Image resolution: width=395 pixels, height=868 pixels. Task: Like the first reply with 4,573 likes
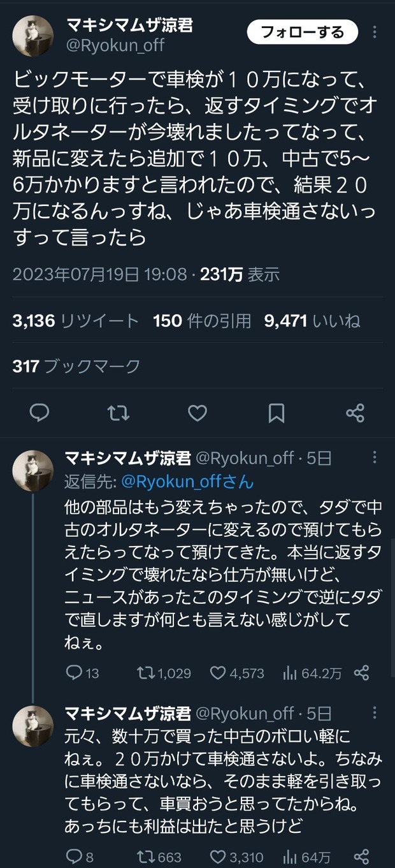point(237,673)
